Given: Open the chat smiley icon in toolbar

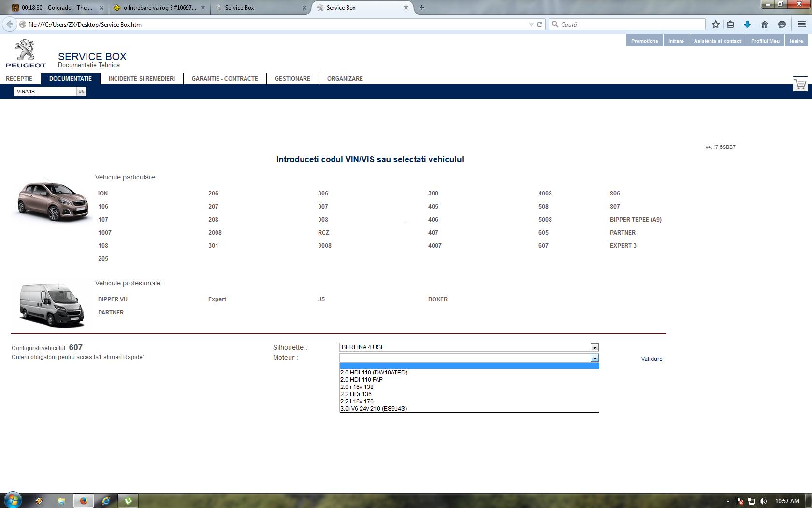Looking at the screenshot, I should pyautogui.click(x=782, y=24).
